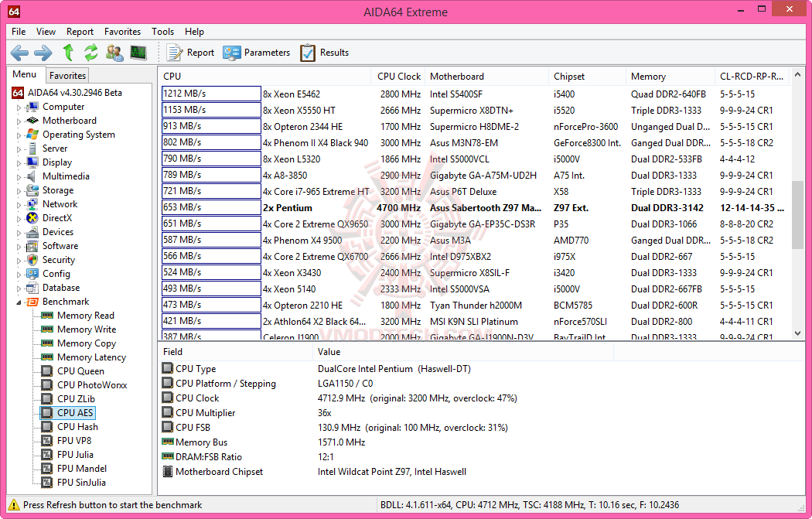Sort by the Memory column header
Screen dimensions: 812x519
(x=670, y=76)
